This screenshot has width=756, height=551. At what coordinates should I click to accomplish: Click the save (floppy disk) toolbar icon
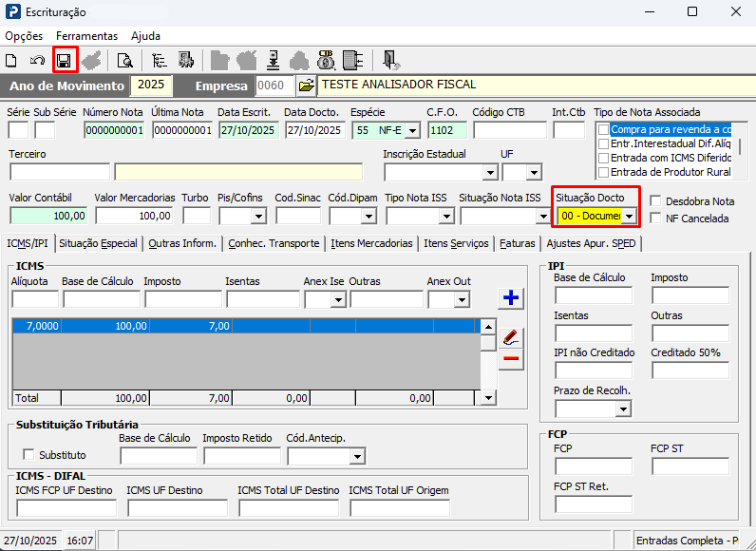[x=65, y=61]
